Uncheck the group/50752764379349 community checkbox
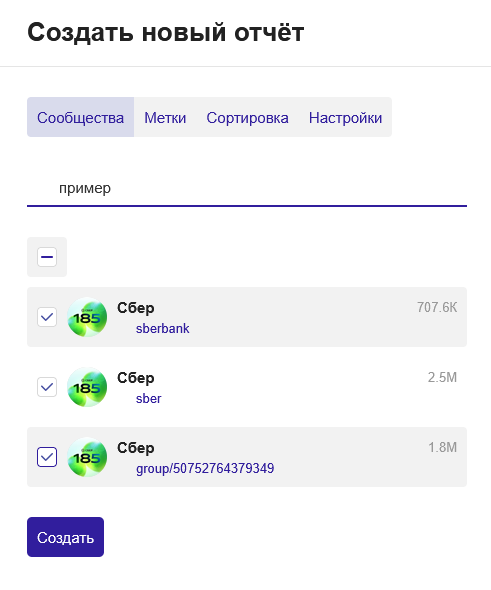The height and width of the screenshot is (590, 491). 47,457
